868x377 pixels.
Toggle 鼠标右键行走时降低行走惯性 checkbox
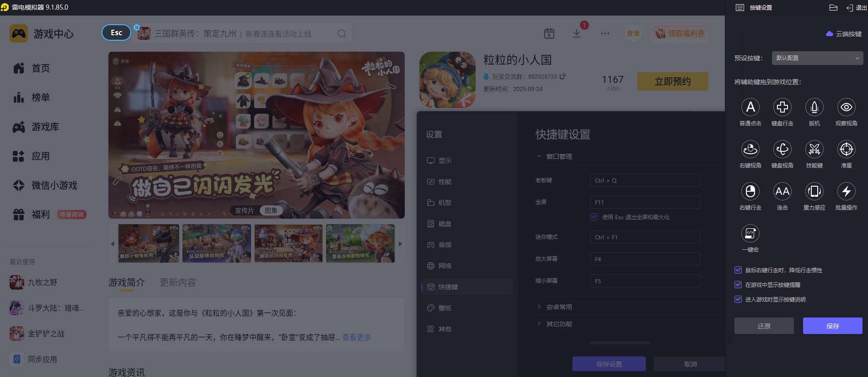point(738,270)
